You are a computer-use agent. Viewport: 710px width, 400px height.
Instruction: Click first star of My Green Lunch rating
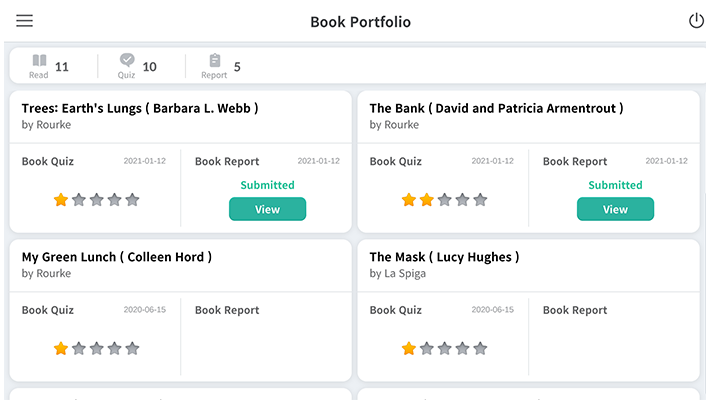[x=61, y=349]
